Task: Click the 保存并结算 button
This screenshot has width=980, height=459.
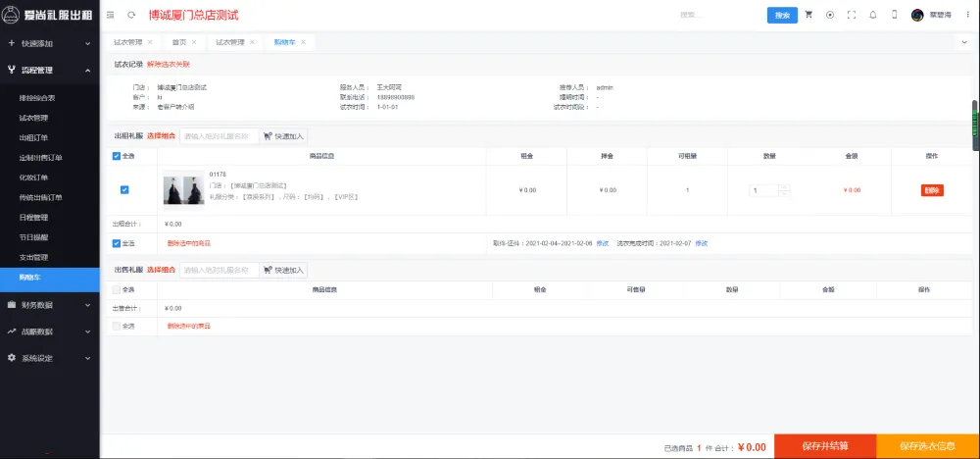Action: coord(824,447)
